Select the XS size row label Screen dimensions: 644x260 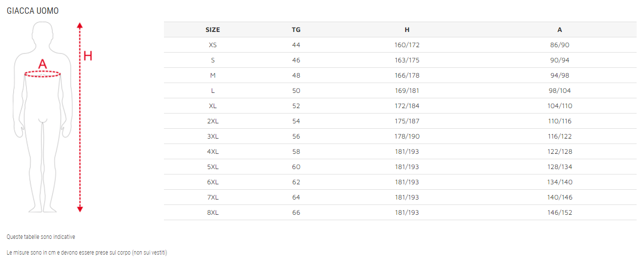213,45
